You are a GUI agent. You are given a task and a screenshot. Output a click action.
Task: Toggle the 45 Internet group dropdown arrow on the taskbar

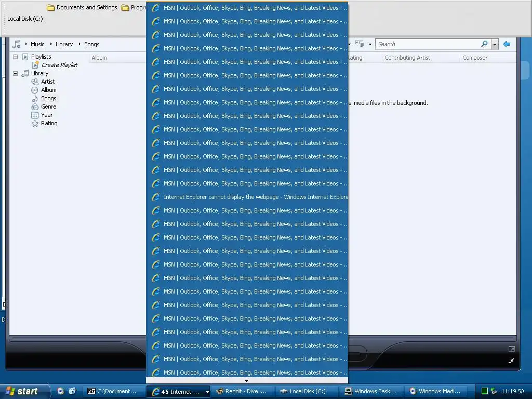pyautogui.click(x=207, y=392)
